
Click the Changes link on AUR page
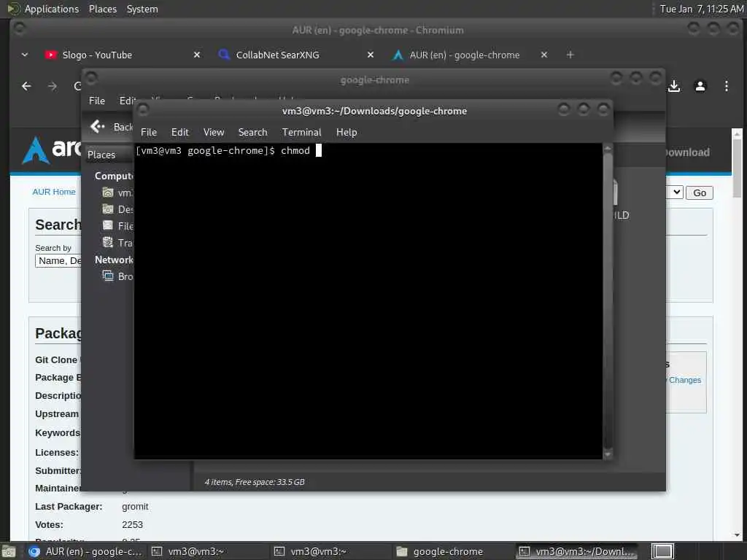point(684,380)
